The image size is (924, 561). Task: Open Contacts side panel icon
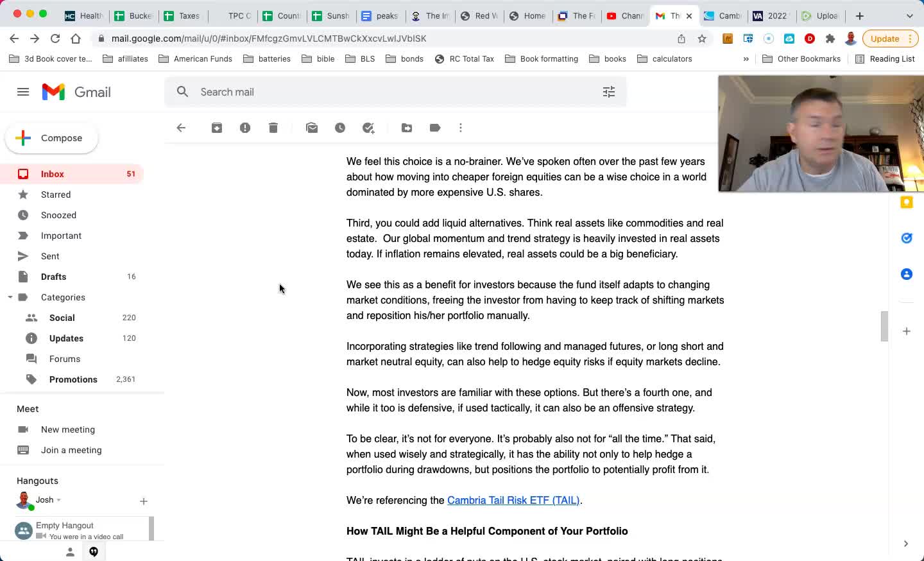[907, 274]
